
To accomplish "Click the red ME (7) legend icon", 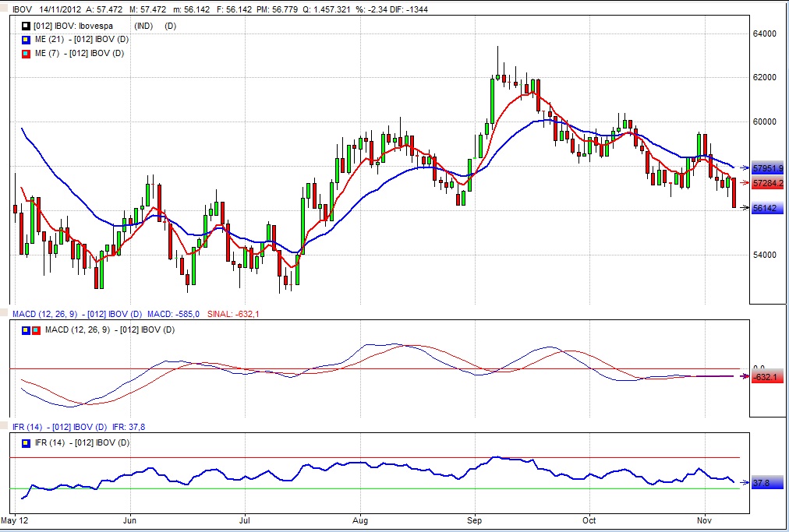I will point(26,54).
